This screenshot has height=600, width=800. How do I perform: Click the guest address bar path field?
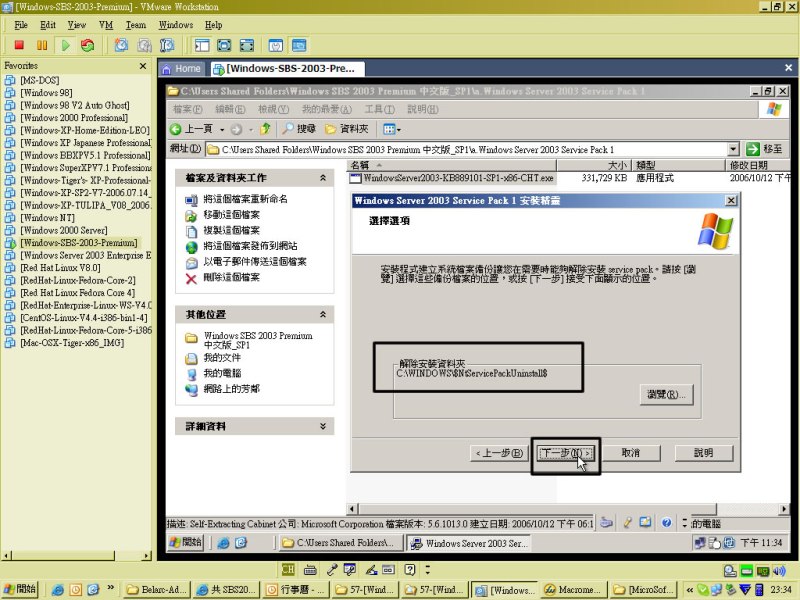tap(467, 149)
